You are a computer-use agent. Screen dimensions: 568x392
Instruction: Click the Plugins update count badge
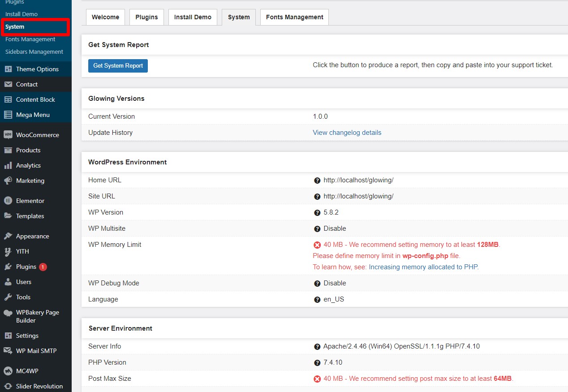[43, 267]
